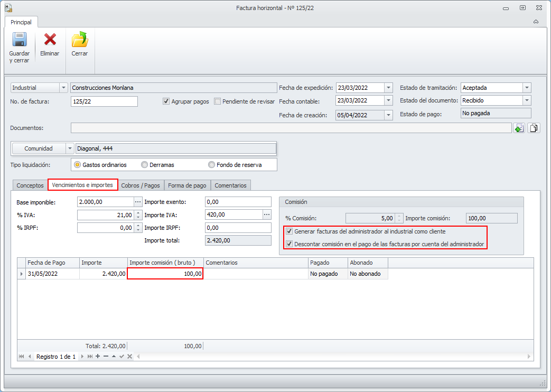Click the Construcciones Monlana name field
The width and height of the screenshot is (551, 392).
(x=174, y=88)
